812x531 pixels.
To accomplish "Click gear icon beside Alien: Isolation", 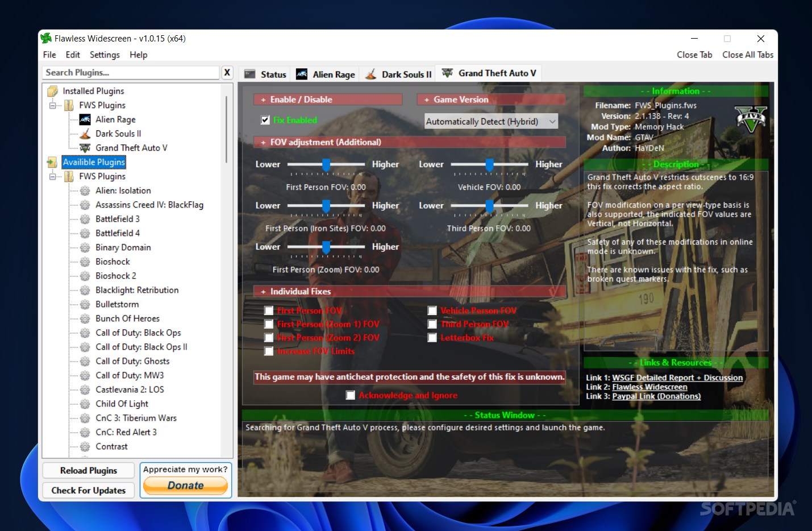I will 85,190.
